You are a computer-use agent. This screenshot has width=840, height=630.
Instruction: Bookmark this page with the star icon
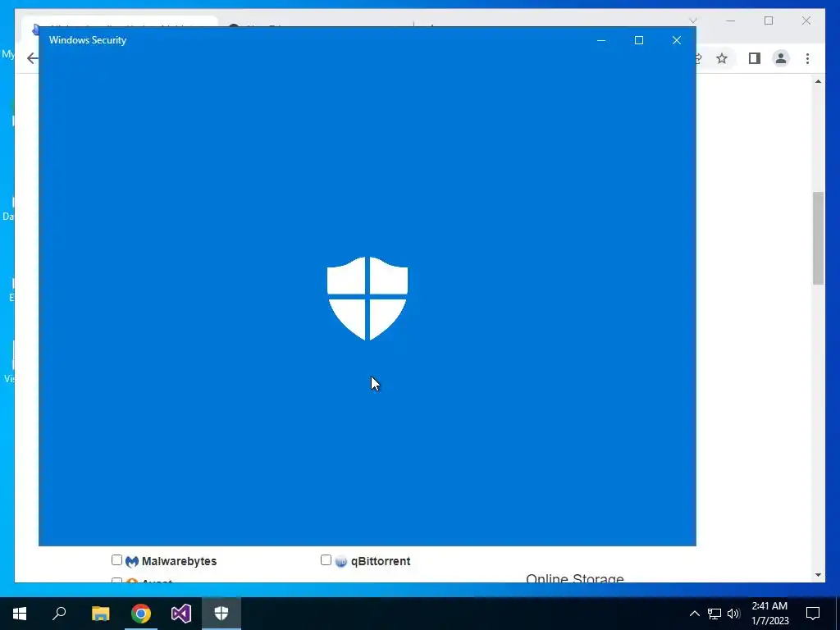click(x=722, y=58)
